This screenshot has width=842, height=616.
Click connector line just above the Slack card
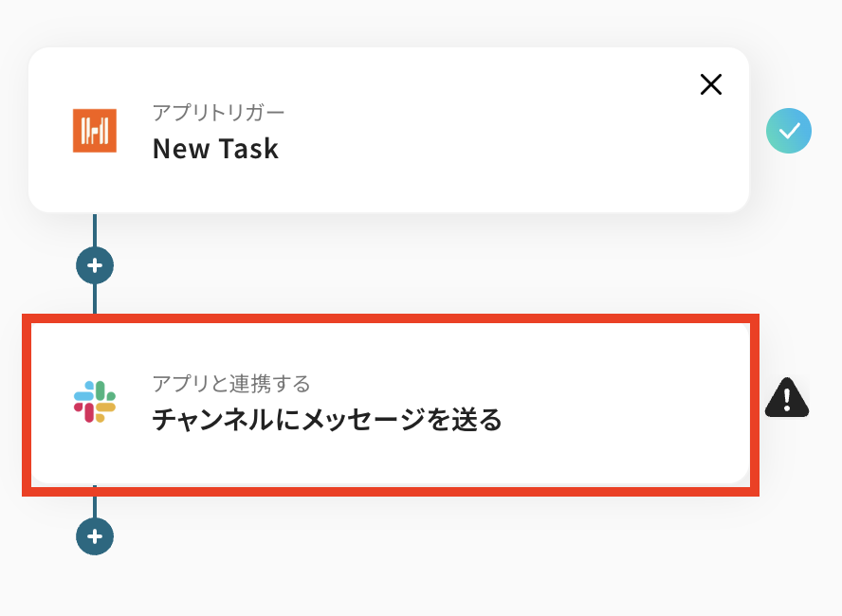coord(95,301)
